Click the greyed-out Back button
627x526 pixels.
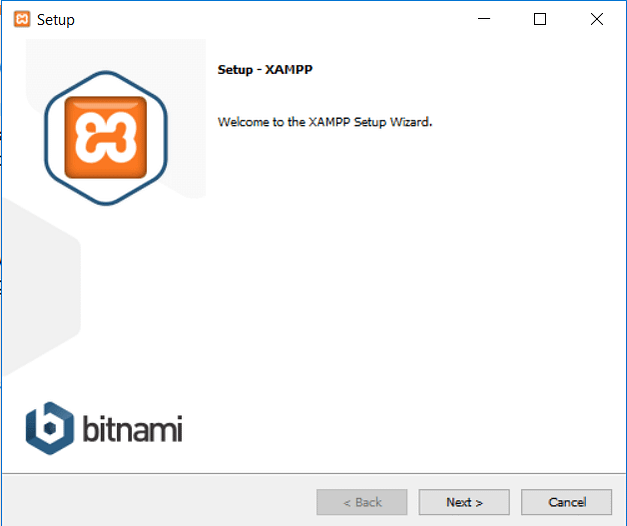[362, 502]
